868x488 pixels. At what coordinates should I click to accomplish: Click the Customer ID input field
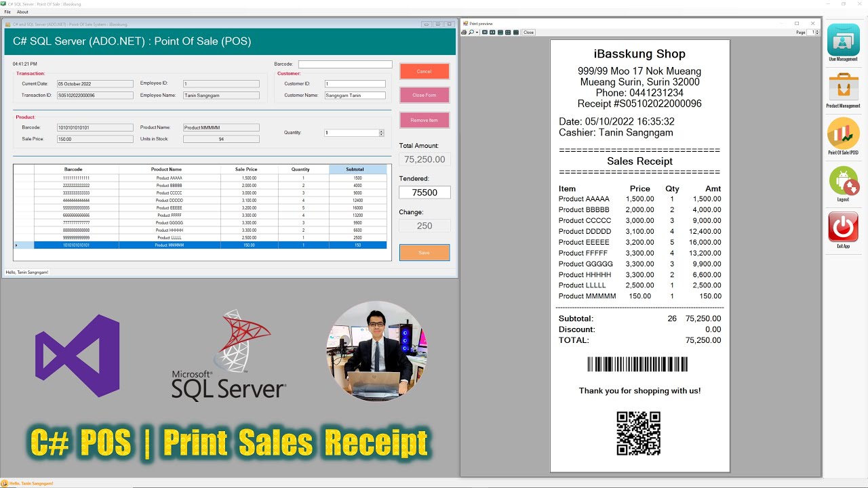coord(355,84)
